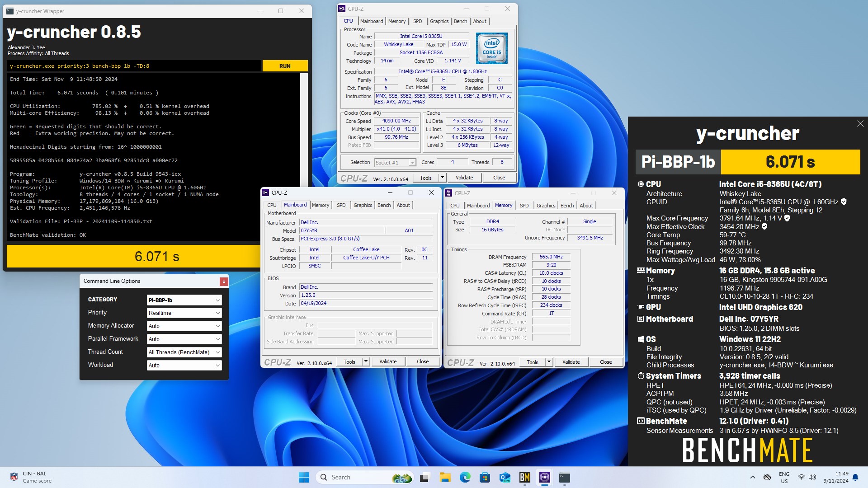The height and width of the screenshot is (488, 868).
Task: Expand the Parallel Framework dropdown
Action: click(184, 339)
